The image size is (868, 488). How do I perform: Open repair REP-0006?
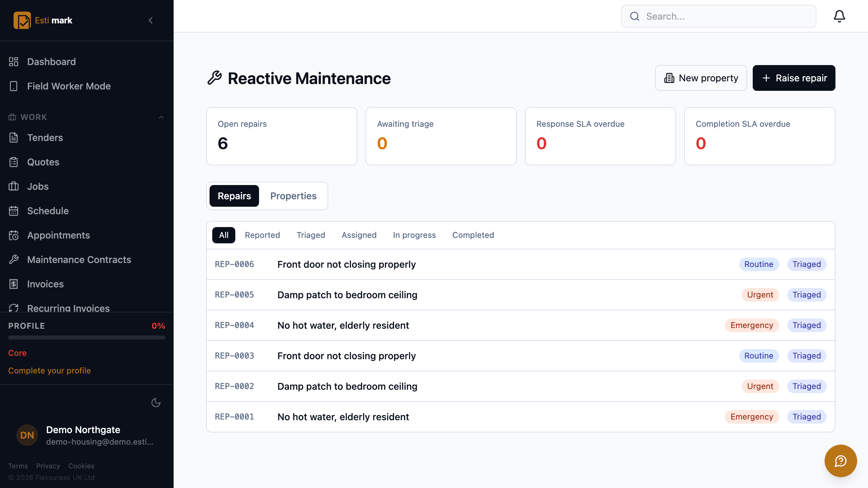tap(521, 264)
